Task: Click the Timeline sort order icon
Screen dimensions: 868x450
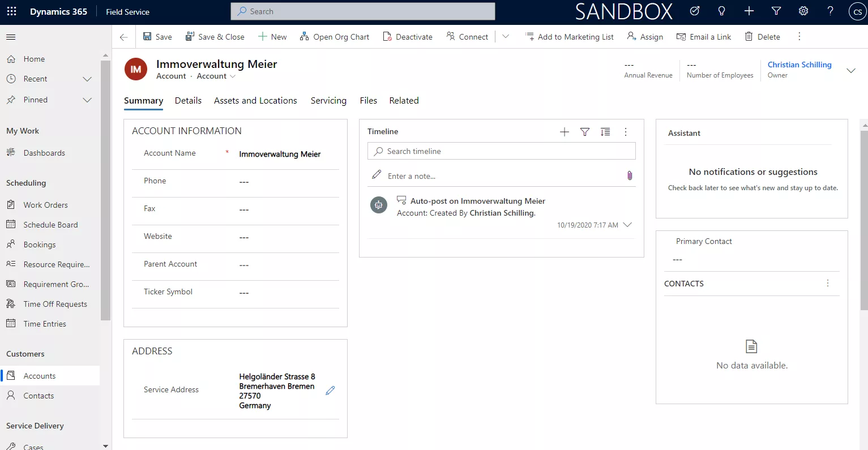Action: tap(605, 132)
